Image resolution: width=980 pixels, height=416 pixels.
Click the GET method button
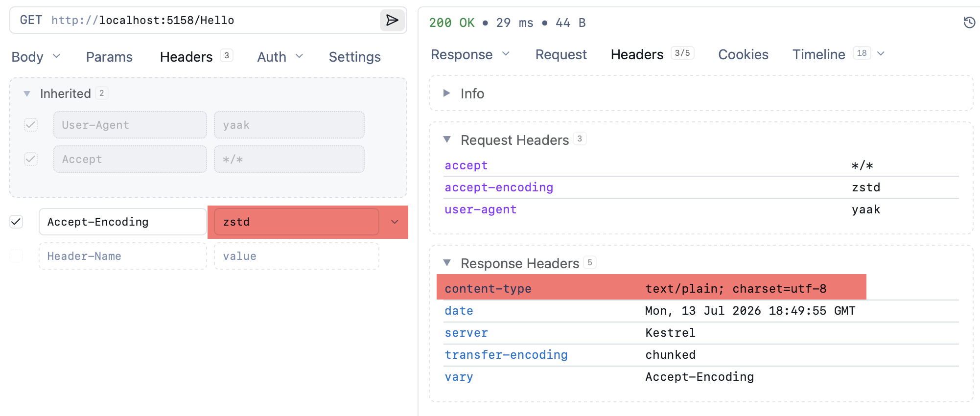click(31, 20)
